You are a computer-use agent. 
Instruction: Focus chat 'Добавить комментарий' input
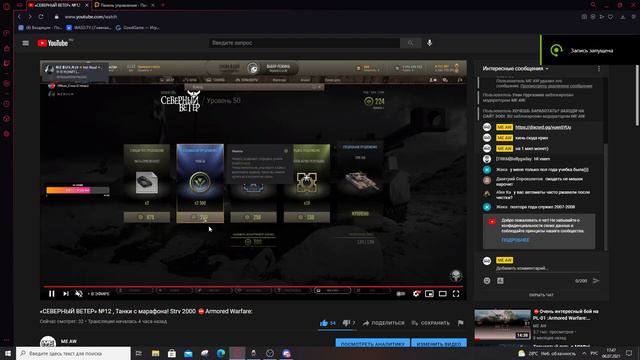(547, 268)
